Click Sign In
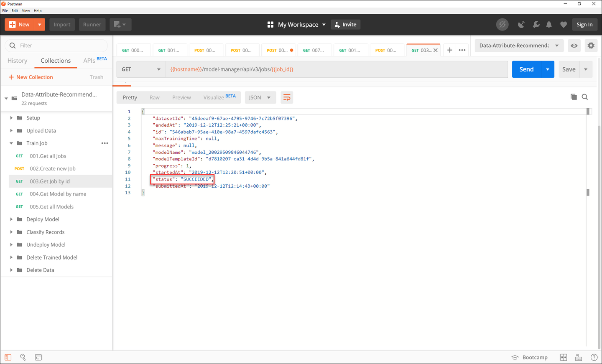This screenshot has width=602, height=364. pyautogui.click(x=584, y=25)
